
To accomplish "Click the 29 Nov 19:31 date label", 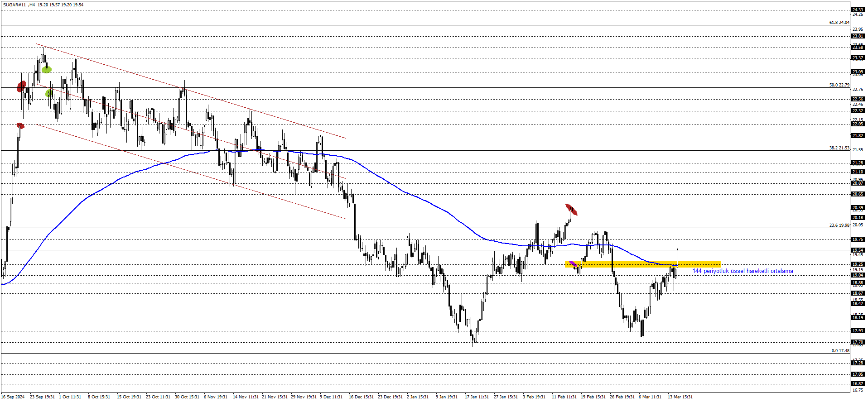I will coord(304,397).
